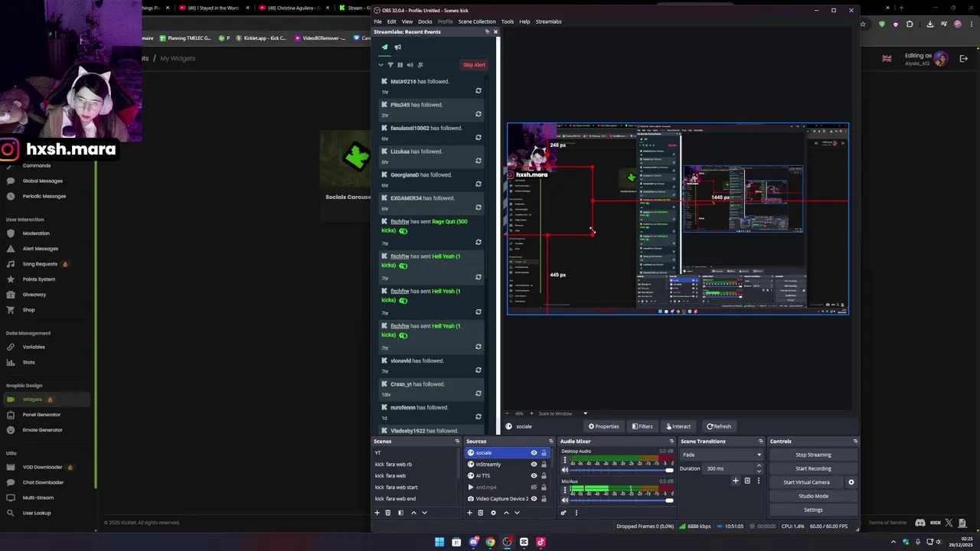Screen dimensions: 980x551
Task: Open the Scene Collection menu
Action: pyautogui.click(x=477, y=21)
